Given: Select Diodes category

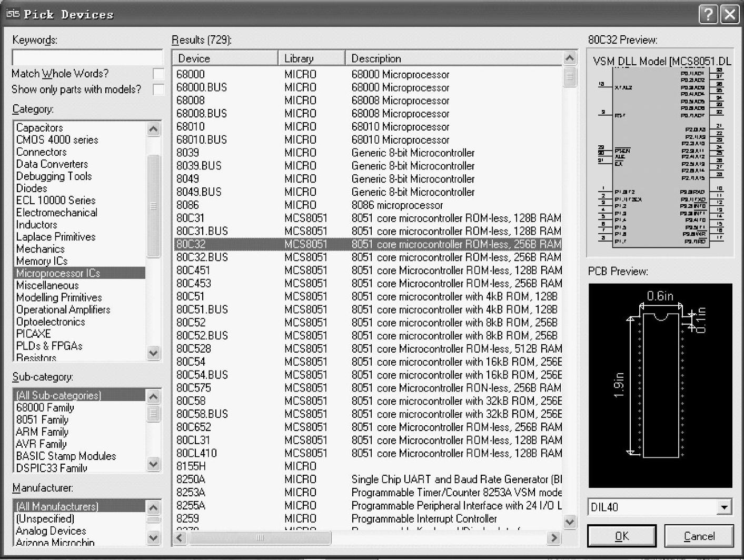Looking at the screenshot, I should (x=32, y=188).
